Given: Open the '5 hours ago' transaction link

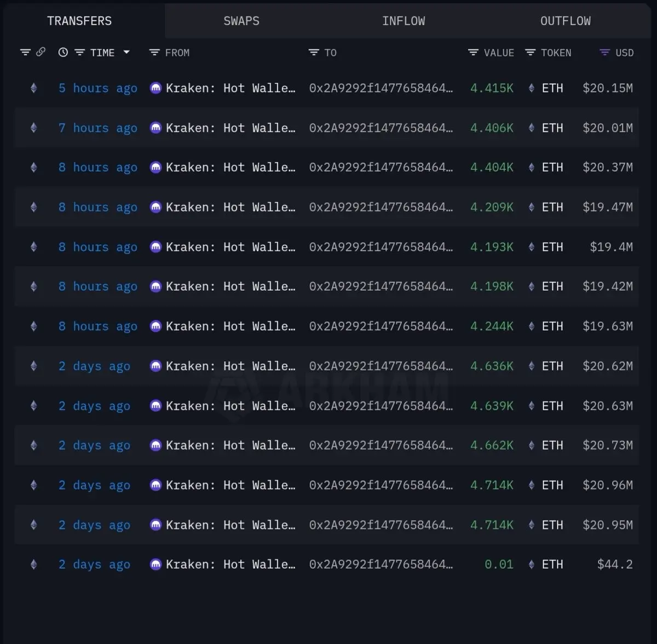Looking at the screenshot, I should [x=98, y=88].
